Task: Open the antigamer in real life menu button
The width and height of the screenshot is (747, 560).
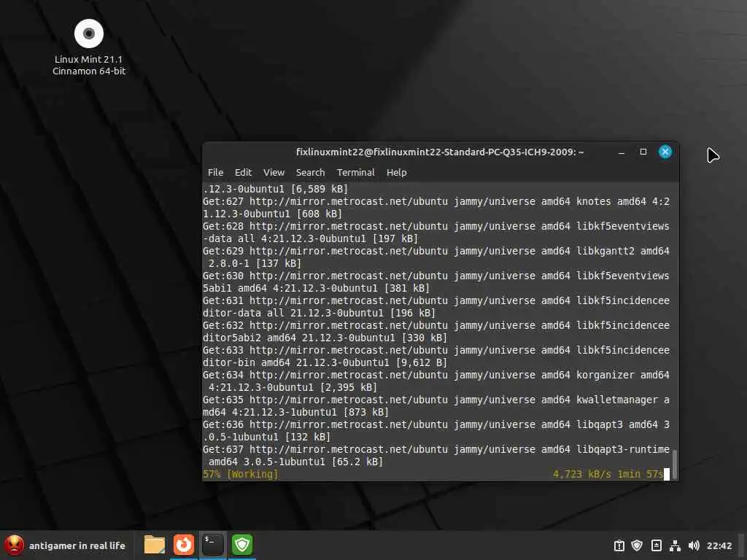Action: 65,545
